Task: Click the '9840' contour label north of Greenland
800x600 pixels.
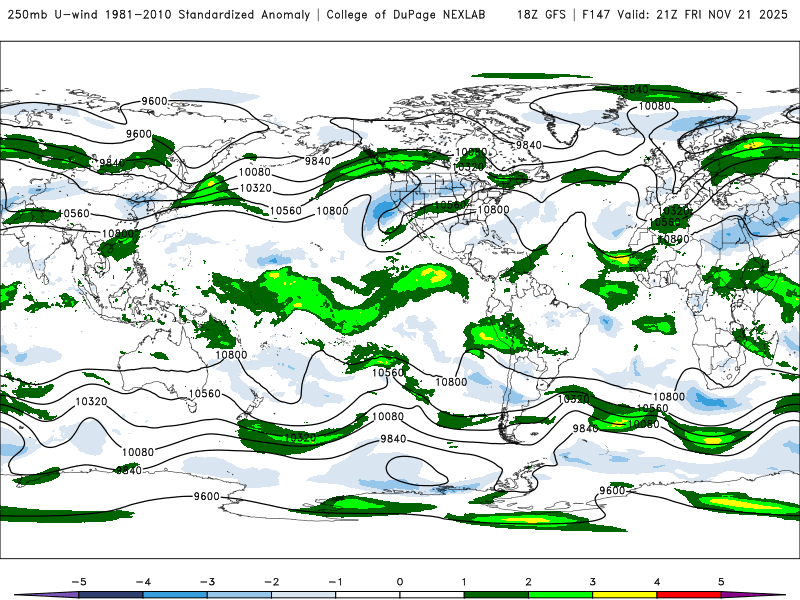Action: pos(635,89)
